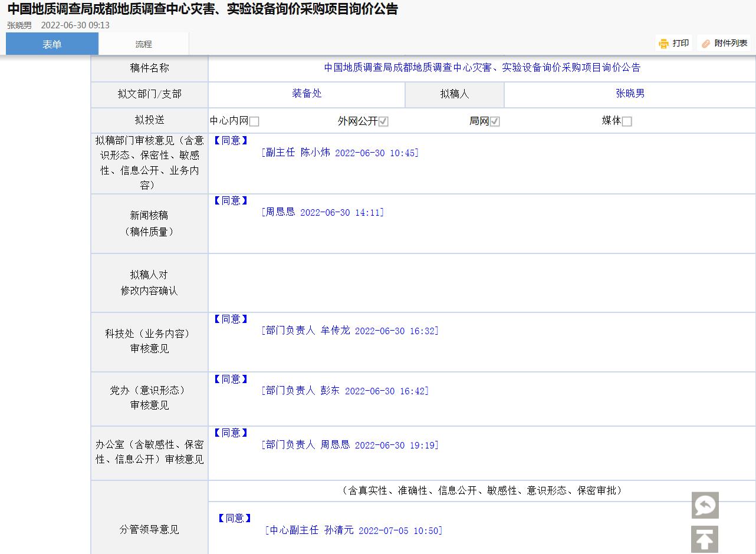Uncheck the 局网 checkbox
756x554 pixels.
(x=495, y=121)
